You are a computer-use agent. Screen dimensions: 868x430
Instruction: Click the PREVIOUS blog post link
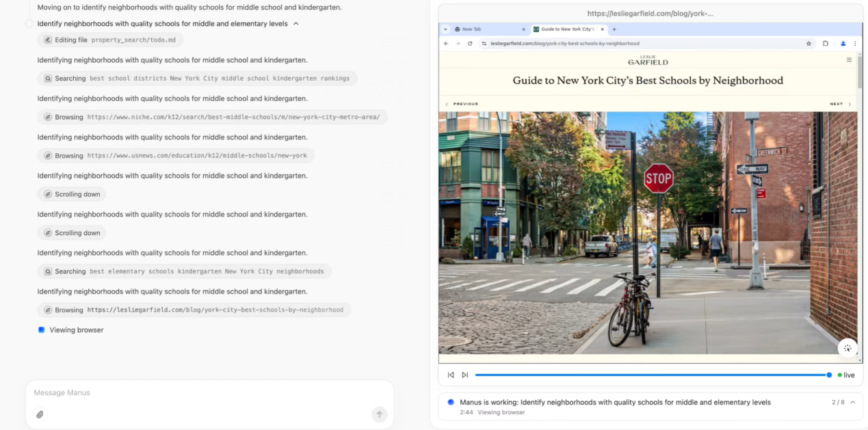tap(465, 104)
